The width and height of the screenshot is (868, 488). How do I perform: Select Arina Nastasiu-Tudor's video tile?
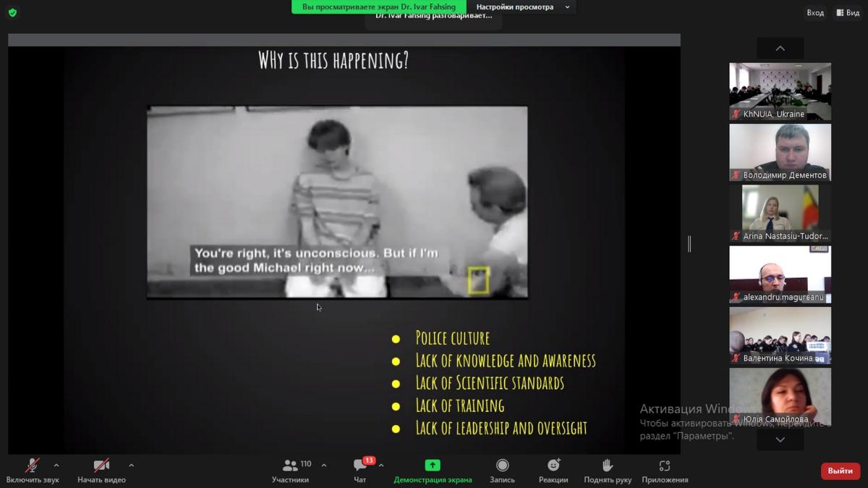pos(780,213)
